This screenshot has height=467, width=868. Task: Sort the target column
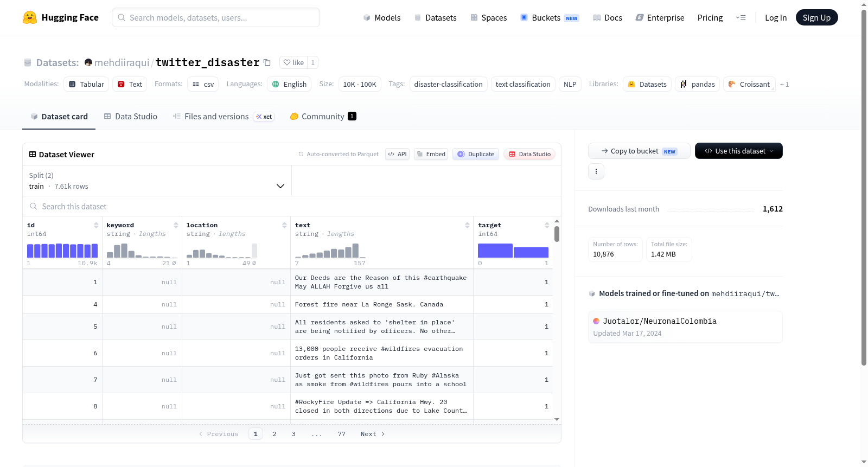point(547,225)
